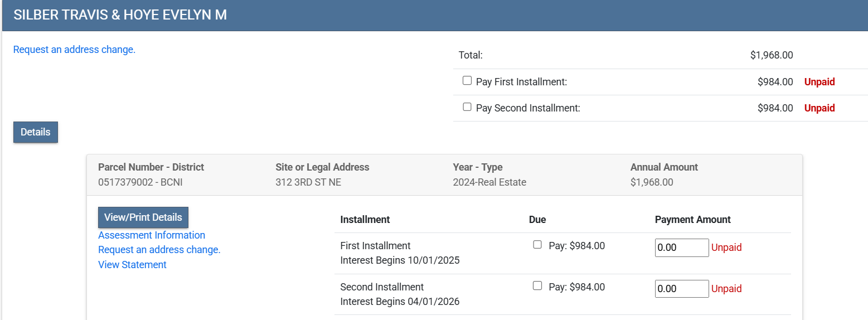The image size is (868, 320).
Task: Click the Annual Amount column heading
Action: pos(664,167)
